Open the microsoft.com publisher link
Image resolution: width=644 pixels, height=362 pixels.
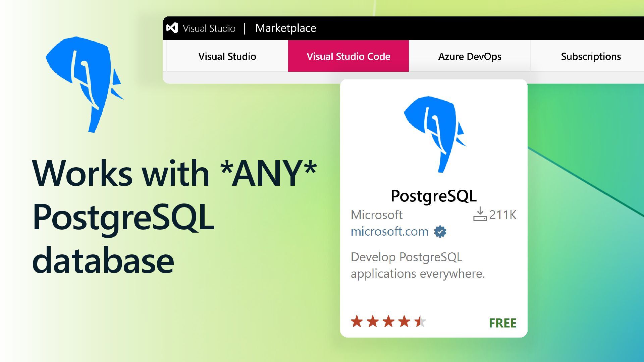[389, 232]
